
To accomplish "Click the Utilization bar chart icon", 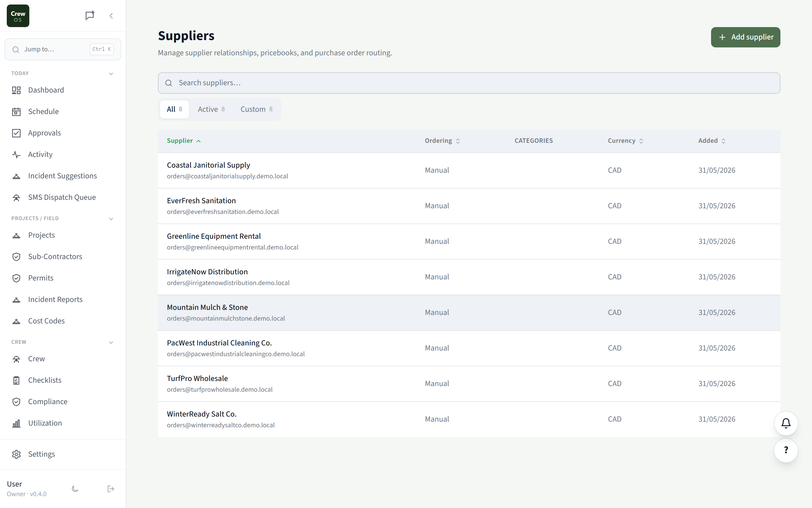I will [x=16, y=423].
